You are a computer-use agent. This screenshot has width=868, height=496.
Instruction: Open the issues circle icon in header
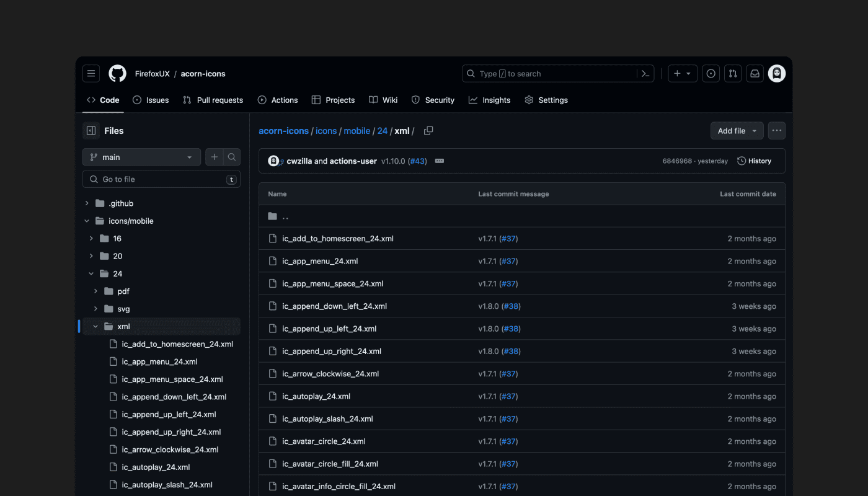711,74
